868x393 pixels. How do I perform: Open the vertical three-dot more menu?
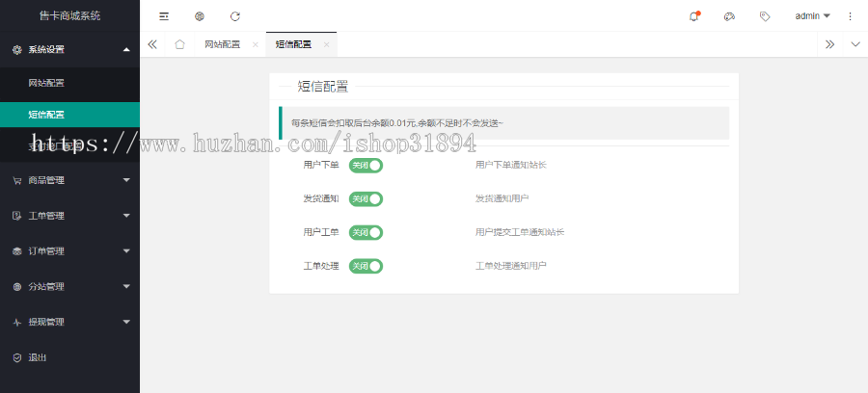coord(851,16)
